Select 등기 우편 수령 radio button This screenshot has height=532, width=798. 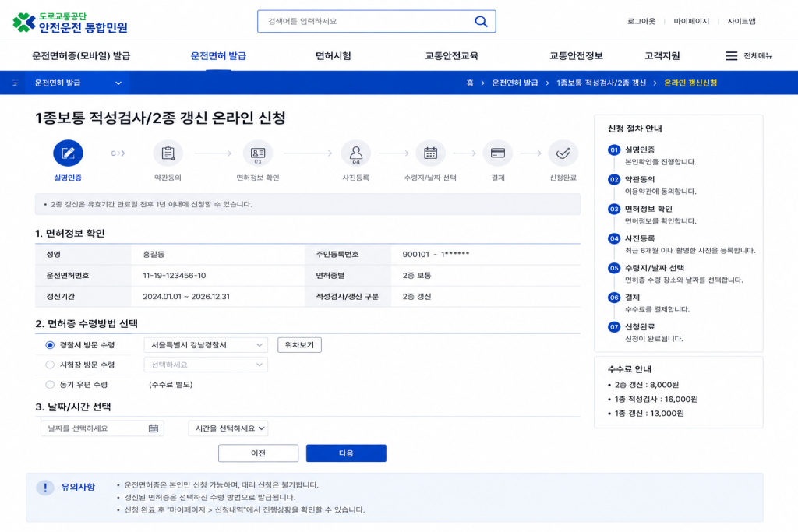(x=50, y=385)
